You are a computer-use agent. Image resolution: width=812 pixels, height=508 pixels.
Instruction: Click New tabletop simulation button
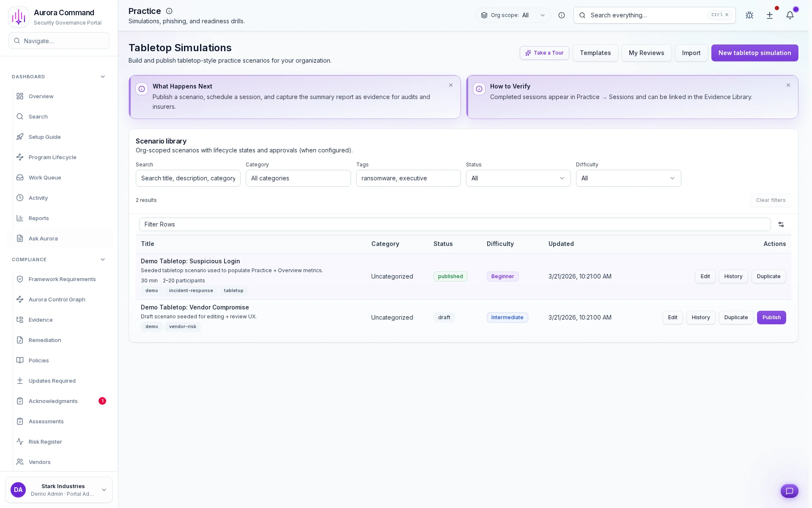click(754, 53)
